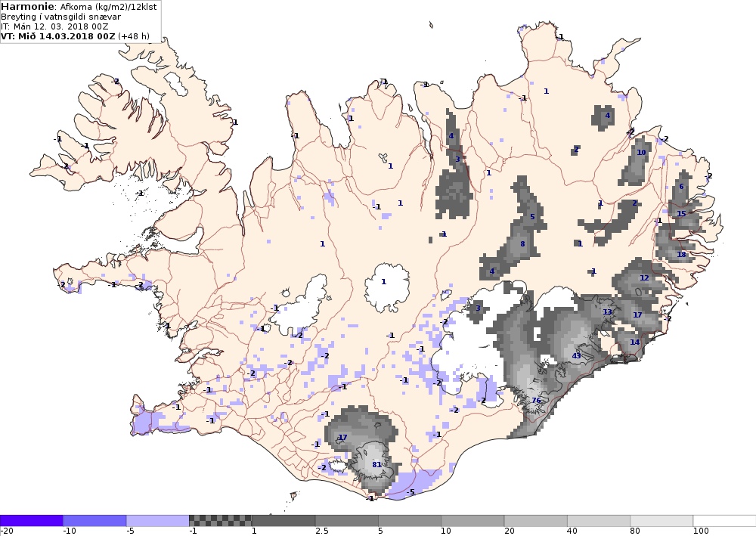756x536 pixels.
Task: Click the map value 43 on Vatnajökull
Action: (x=576, y=356)
